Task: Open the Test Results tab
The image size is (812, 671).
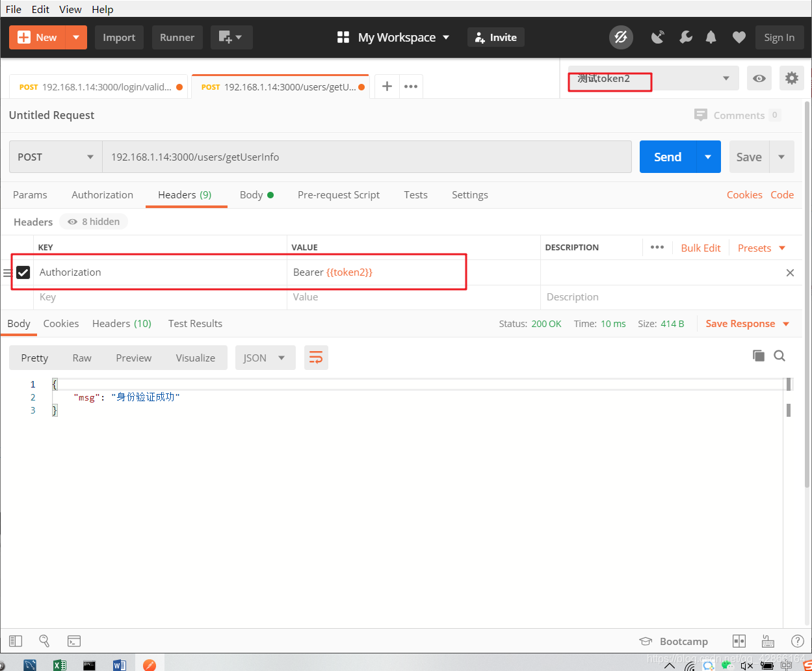Action: tap(195, 323)
